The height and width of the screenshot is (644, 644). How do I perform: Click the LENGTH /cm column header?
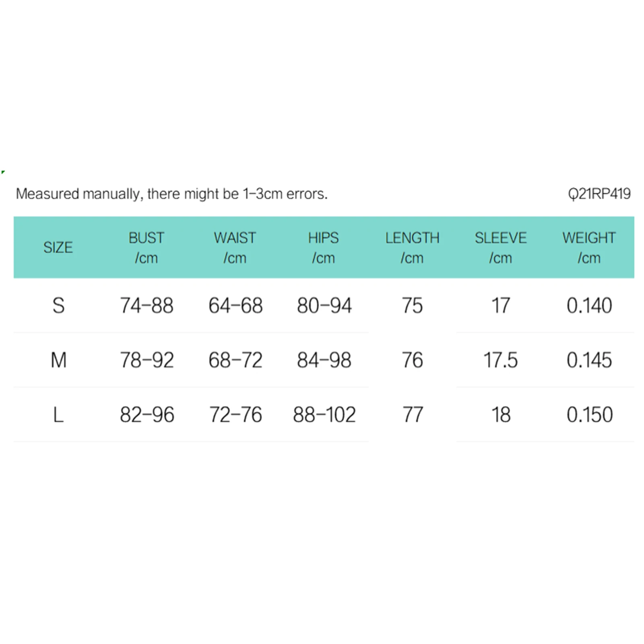click(412, 248)
